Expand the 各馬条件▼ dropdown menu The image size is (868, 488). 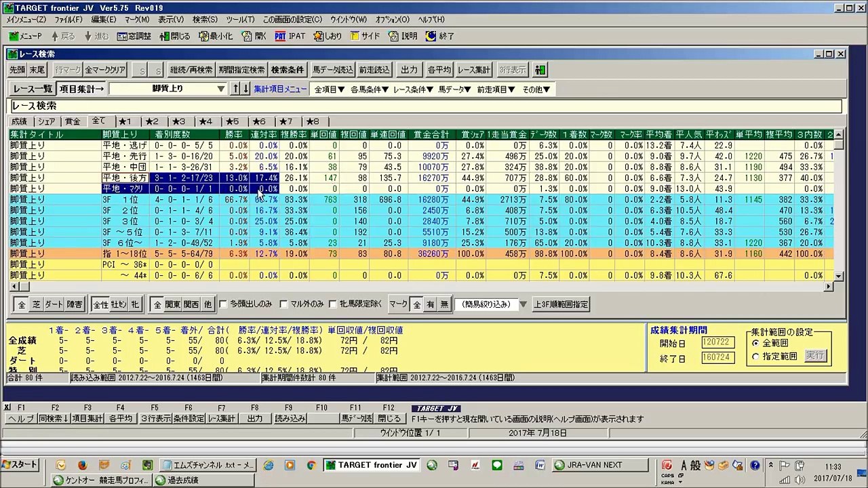click(x=369, y=89)
